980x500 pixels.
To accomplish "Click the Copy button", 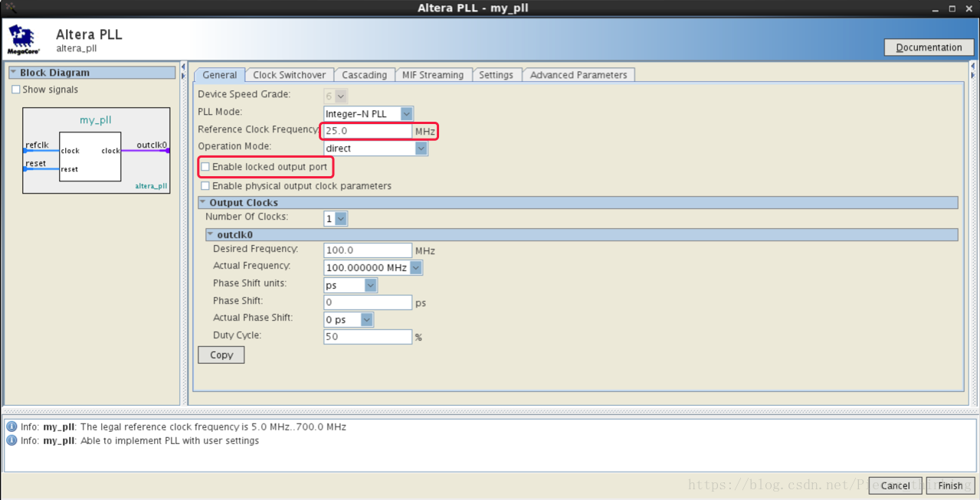I will [221, 355].
